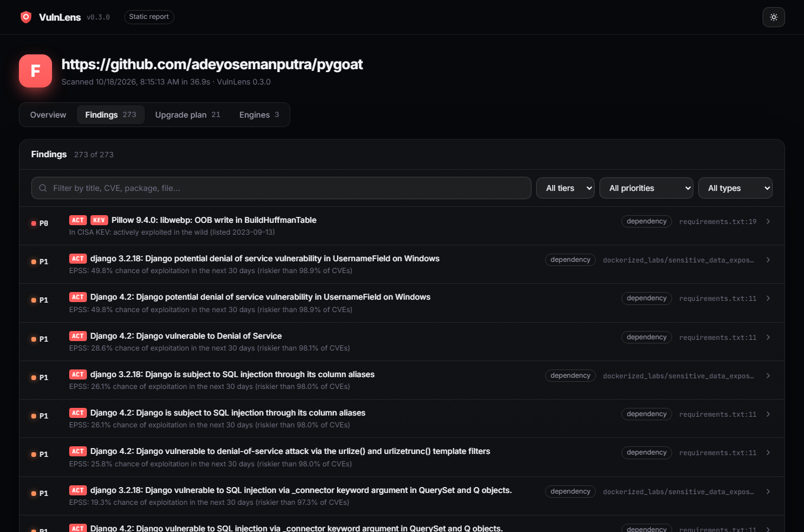This screenshot has height=532, width=804.
Task: Switch to the Overview tab
Action: point(48,115)
